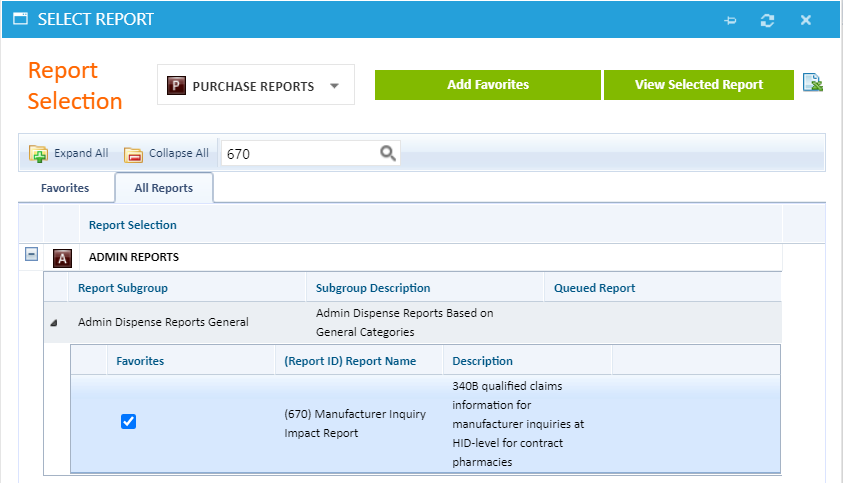Click Expand All folder icon
Screen dimensions: 843x483
coord(38,154)
